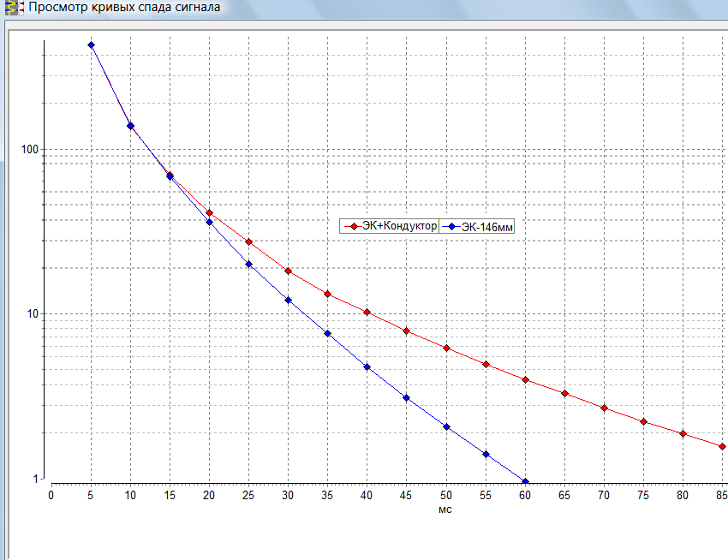Click the blue data point at 20 мс
Screen dimensions: 728x560
[x=209, y=223]
